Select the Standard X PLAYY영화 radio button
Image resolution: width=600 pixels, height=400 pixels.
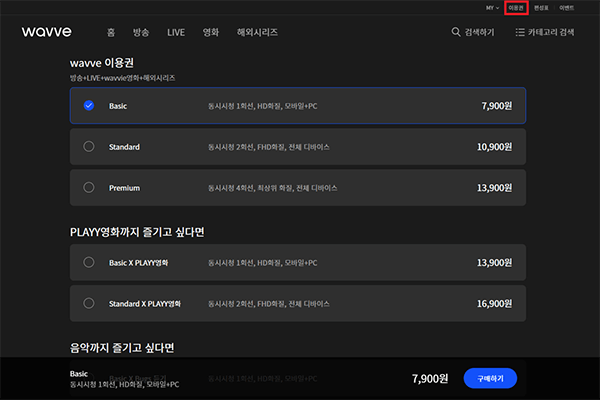pyautogui.click(x=89, y=303)
